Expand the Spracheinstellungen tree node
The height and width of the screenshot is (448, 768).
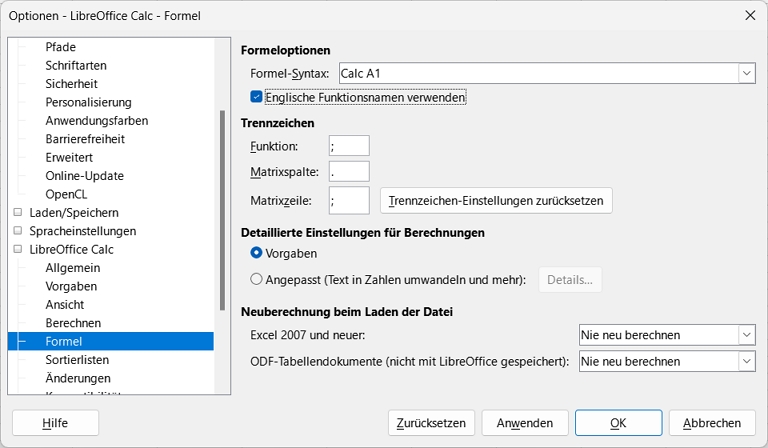[x=18, y=231]
